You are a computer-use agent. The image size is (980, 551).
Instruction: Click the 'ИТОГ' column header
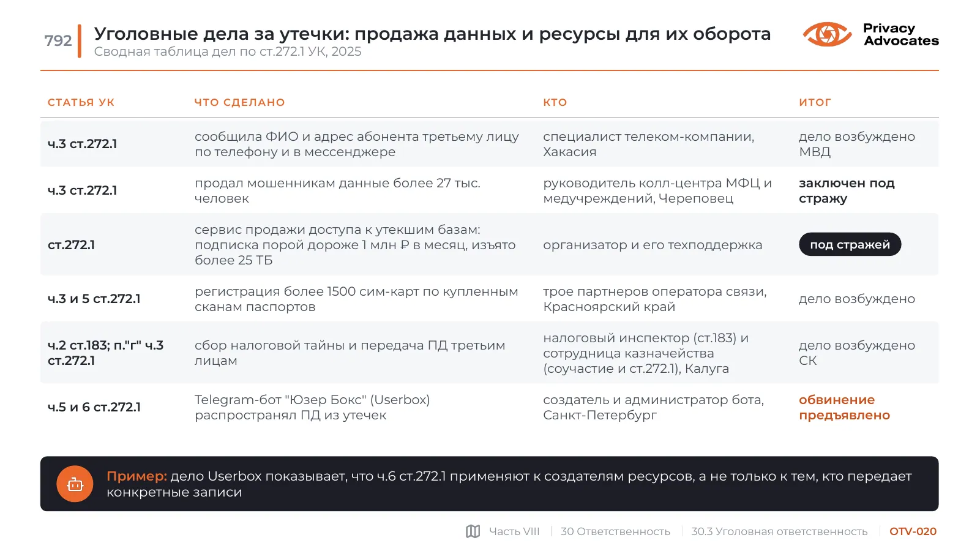click(815, 102)
